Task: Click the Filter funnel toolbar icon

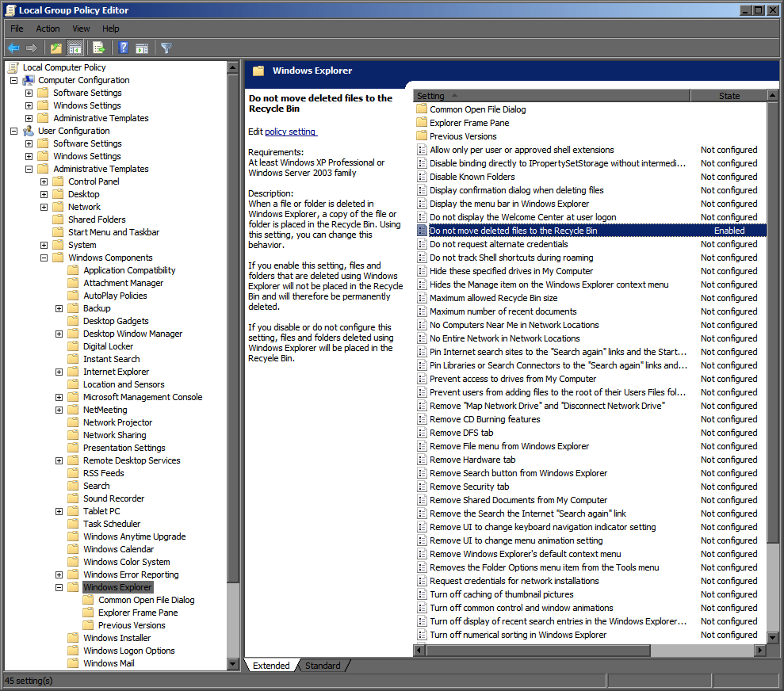Action: (166, 48)
